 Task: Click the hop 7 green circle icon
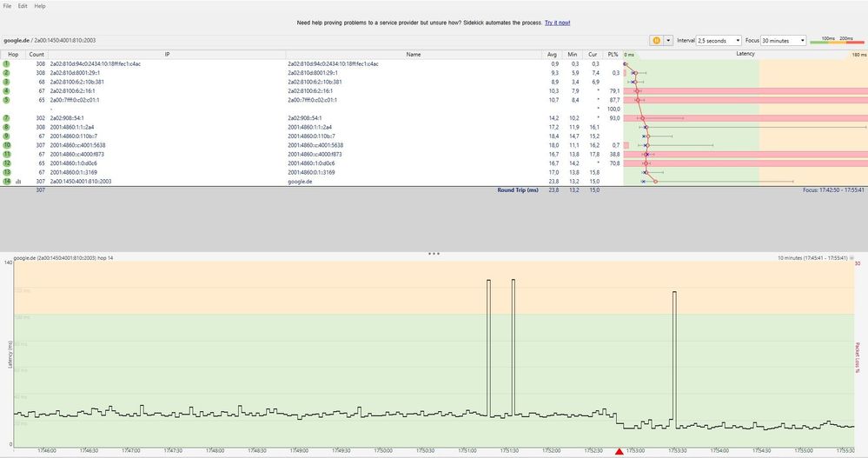point(7,118)
